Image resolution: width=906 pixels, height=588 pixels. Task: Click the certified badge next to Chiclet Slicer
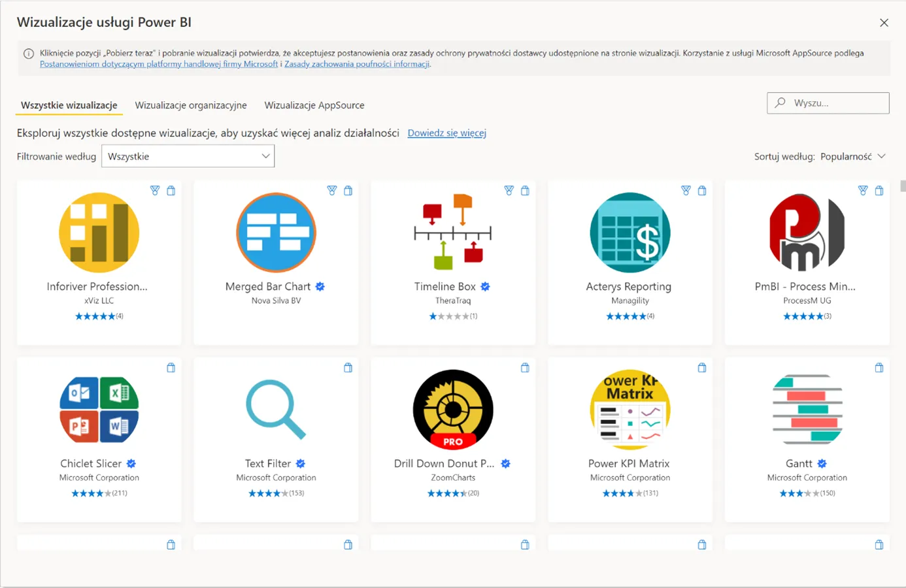point(131,463)
